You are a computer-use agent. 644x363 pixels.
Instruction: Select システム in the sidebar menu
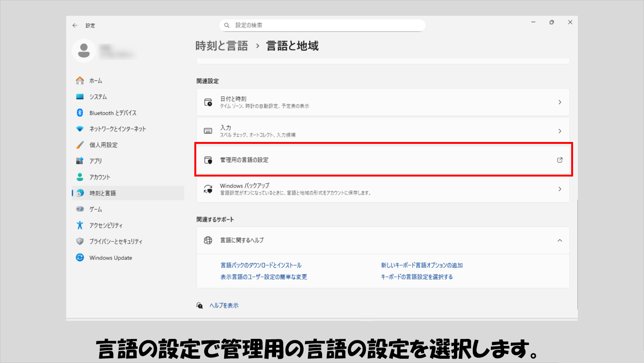98,97
